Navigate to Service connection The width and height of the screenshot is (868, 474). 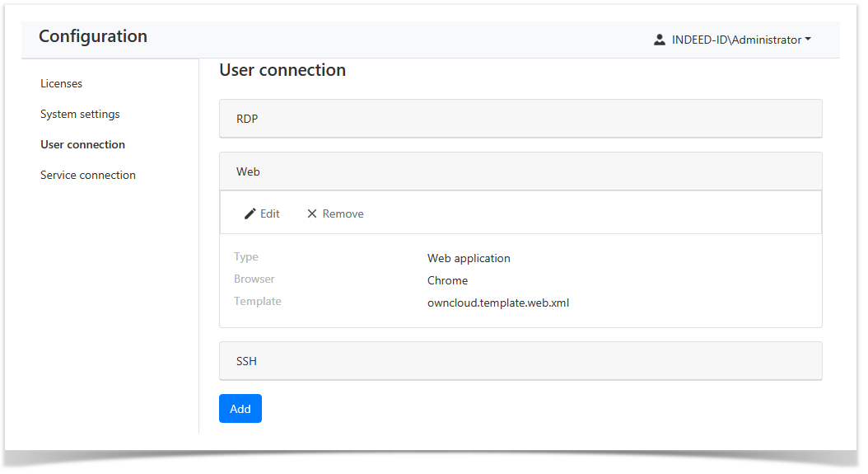pos(88,175)
